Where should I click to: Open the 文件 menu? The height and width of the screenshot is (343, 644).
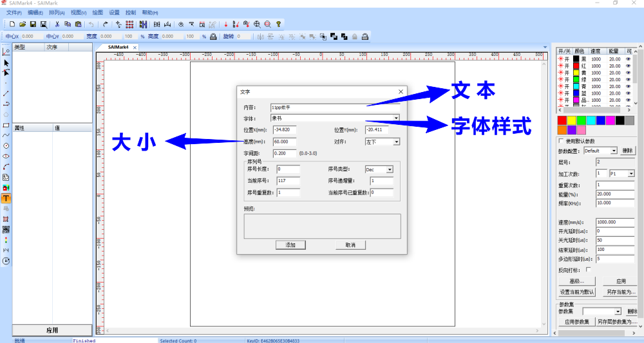(x=14, y=12)
